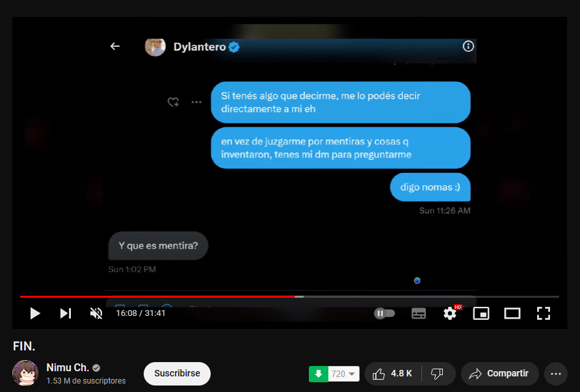Open the 720 quality dropdown
580x392 pixels.
click(x=343, y=374)
